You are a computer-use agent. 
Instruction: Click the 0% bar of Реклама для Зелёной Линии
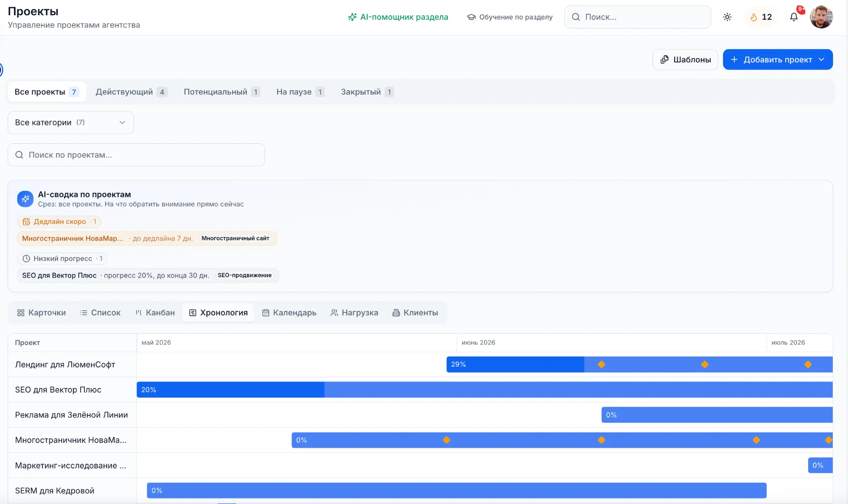click(x=717, y=415)
